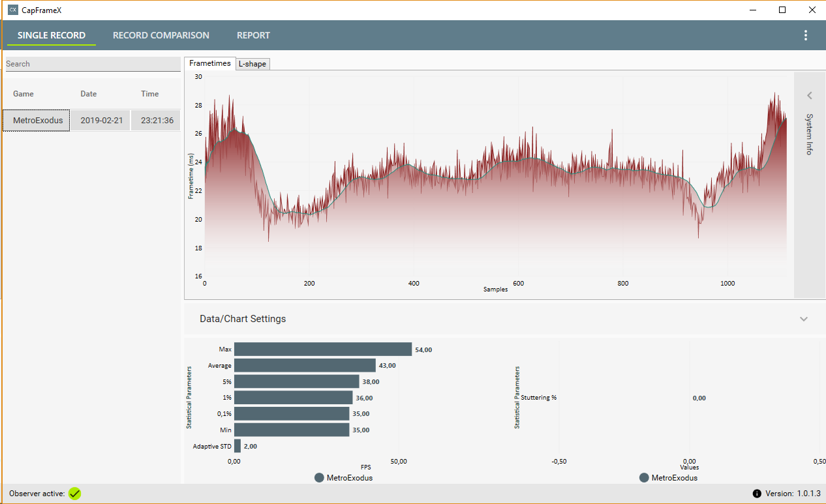826x504 pixels.
Task: Click the CapFrameX app icon in title bar
Action: tap(12, 10)
